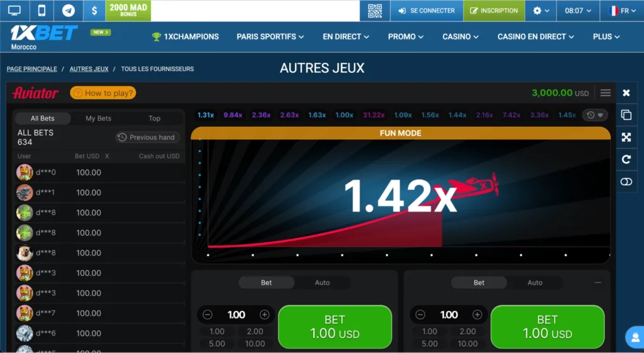Switch right panel to Auto mode
Viewport: 644px width, 353px height.
click(535, 283)
